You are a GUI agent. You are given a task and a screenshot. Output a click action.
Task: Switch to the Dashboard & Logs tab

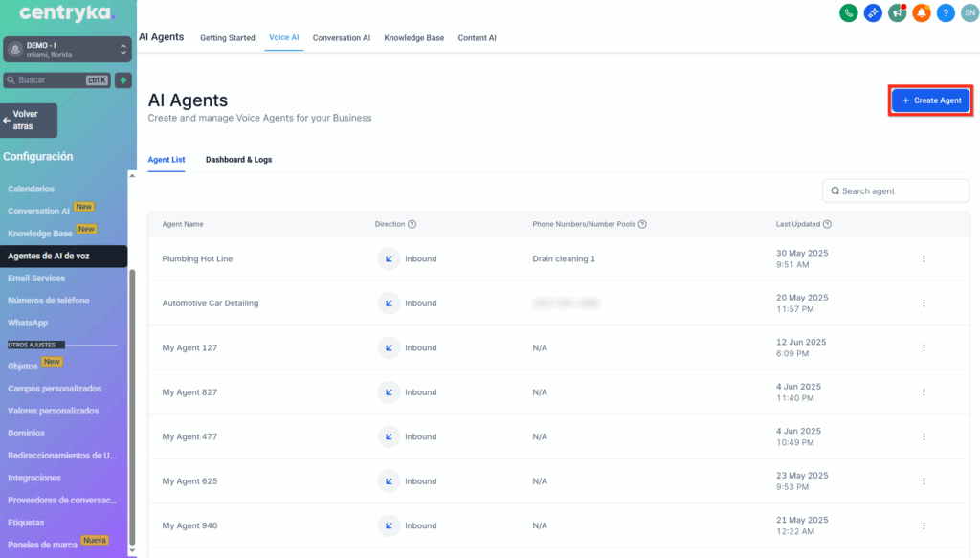point(238,159)
